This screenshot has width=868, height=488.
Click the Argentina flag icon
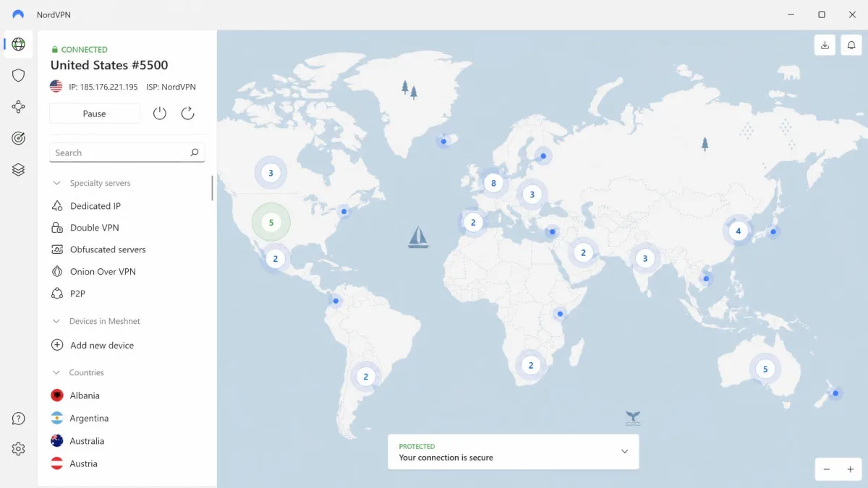[x=57, y=419]
